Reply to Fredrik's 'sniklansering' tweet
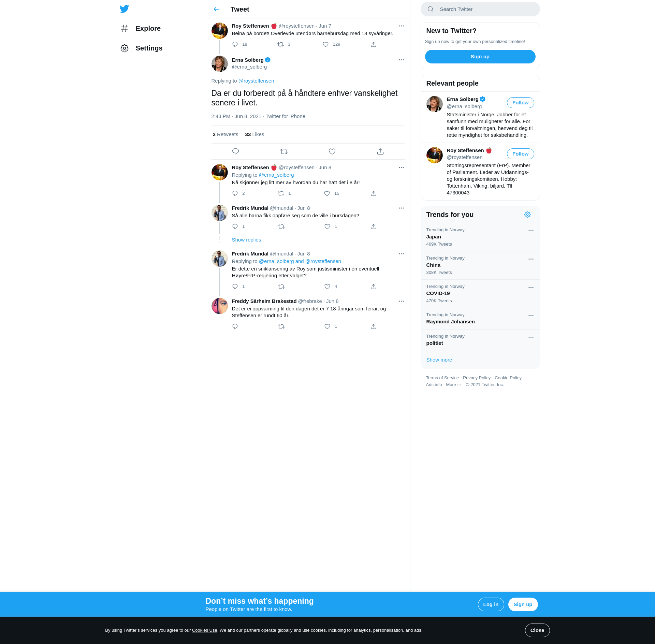Viewport: 655px width, 644px height. [x=235, y=287]
